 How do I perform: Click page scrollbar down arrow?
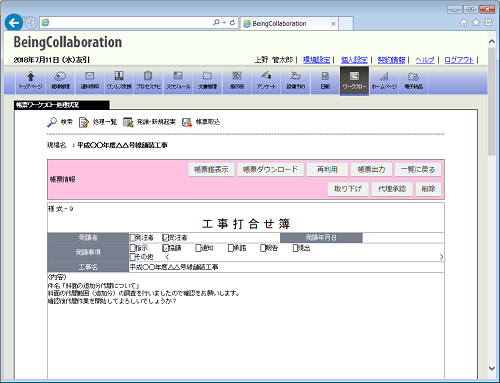click(492, 368)
